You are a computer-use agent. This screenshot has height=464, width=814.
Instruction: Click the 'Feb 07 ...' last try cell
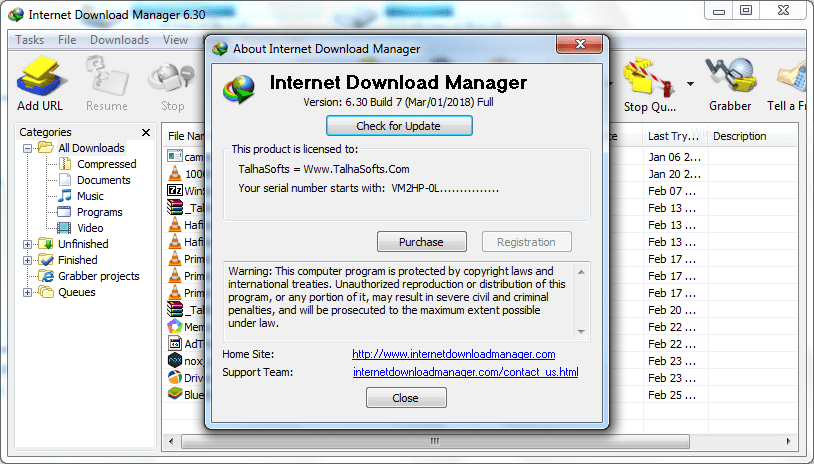pyautogui.click(x=672, y=191)
